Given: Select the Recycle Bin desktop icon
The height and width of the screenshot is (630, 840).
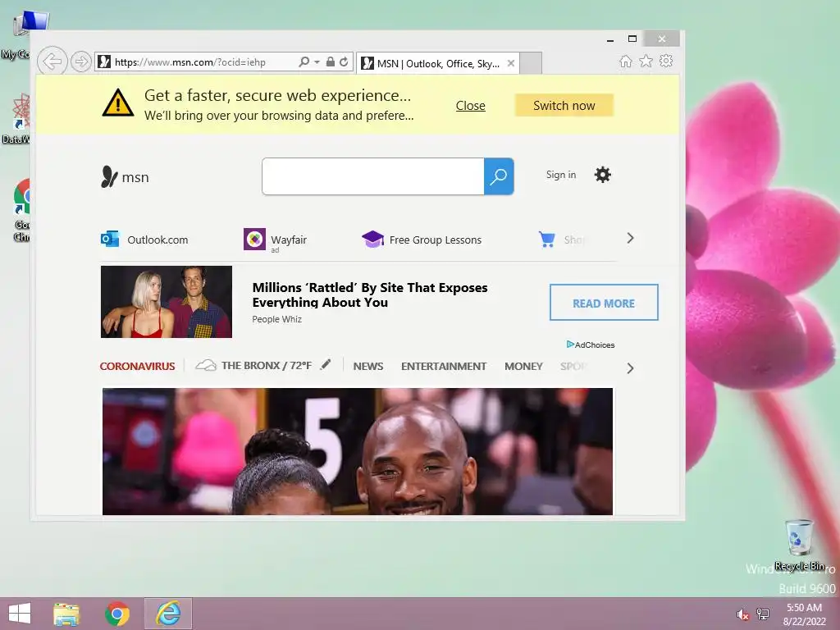Looking at the screenshot, I should pyautogui.click(x=799, y=546).
